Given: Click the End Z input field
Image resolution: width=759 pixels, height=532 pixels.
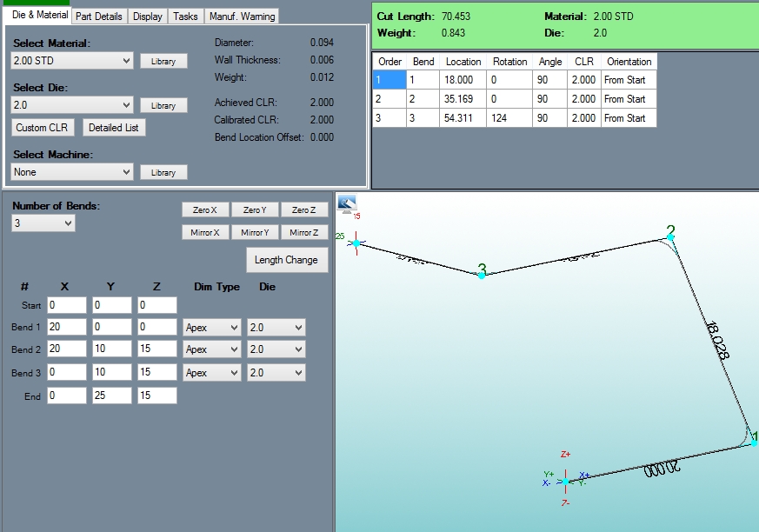Looking at the screenshot, I should 157,396.
